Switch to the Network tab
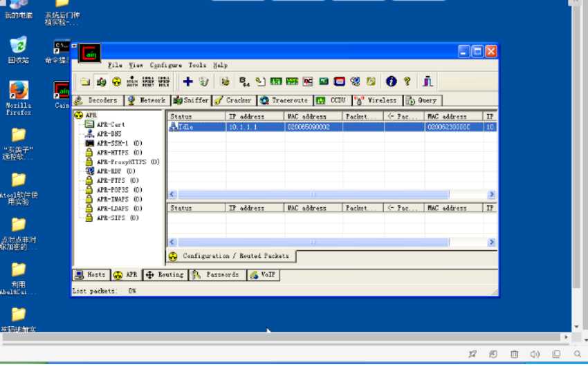 147,100
